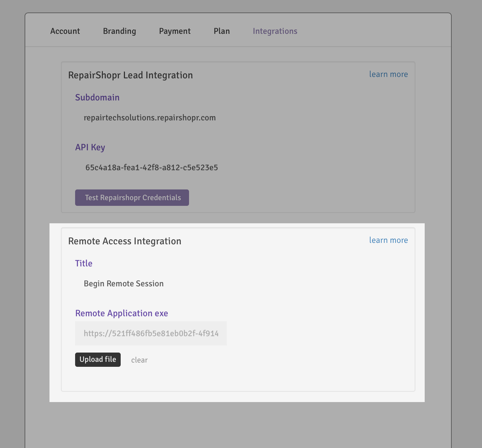The image size is (482, 448).
Task: Click learn more for RepairShopr Lead Integration
Action: [388, 74]
